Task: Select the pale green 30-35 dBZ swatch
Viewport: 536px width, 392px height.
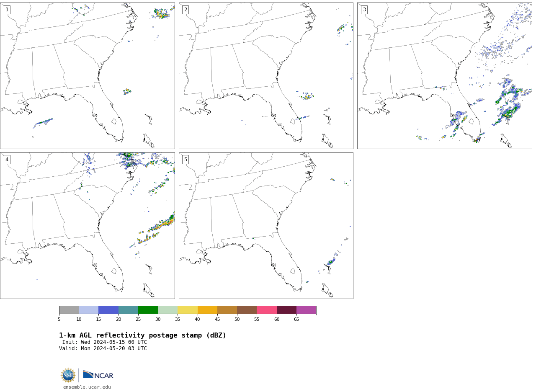Action: pyautogui.click(x=168, y=310)
